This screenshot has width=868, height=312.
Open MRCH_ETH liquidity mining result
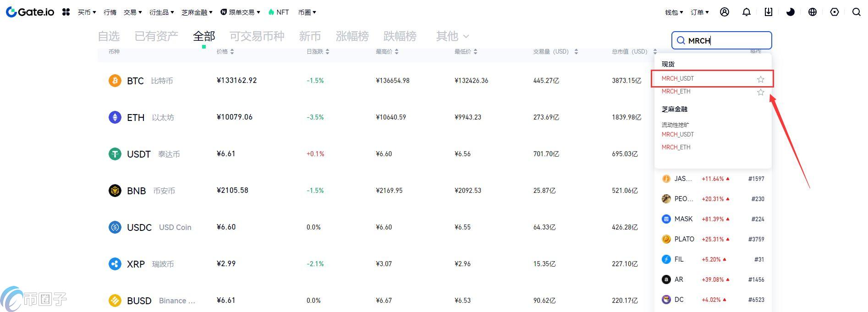point(676,148)
